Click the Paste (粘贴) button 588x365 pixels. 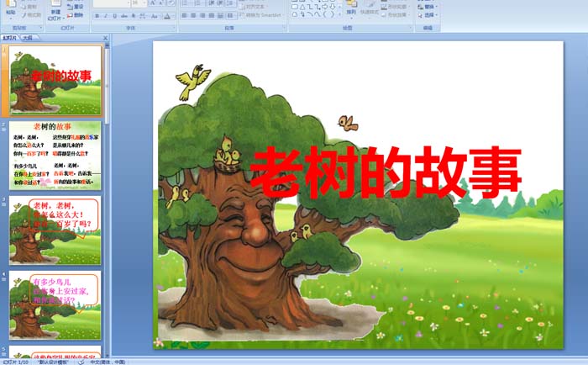(x=11, y=8)
